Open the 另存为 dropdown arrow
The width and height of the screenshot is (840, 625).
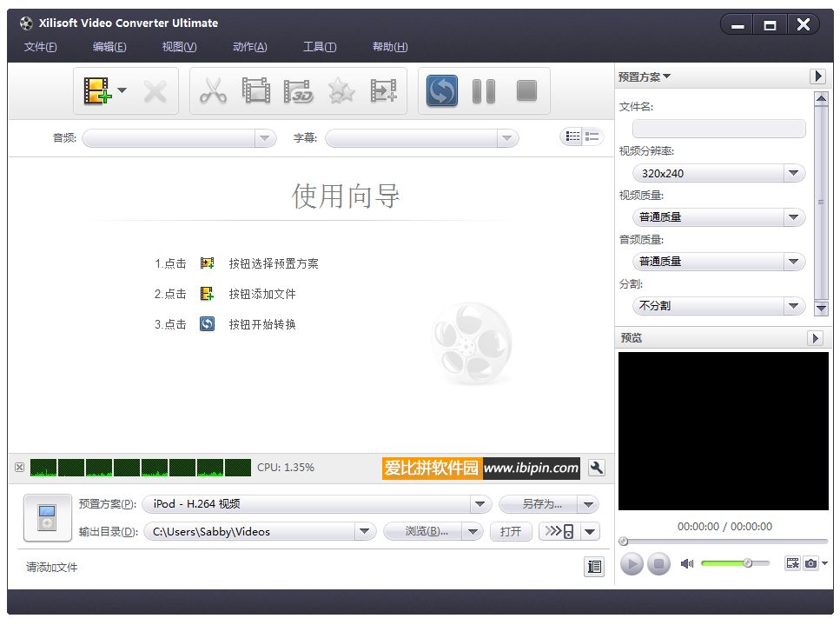tap(588, 504)
